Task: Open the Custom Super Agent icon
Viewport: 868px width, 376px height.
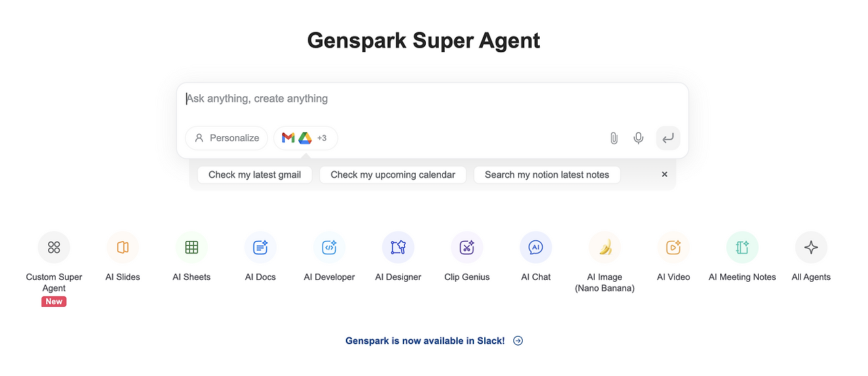Action: click(x=54, y=247)
